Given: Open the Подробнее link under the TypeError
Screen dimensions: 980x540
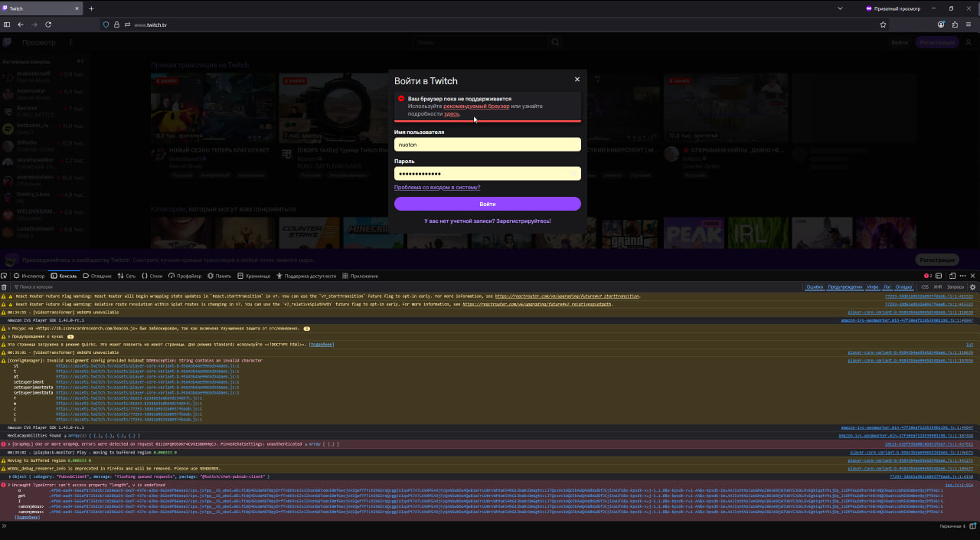Looking at the screenshot, I should click(x=27, y=517).
